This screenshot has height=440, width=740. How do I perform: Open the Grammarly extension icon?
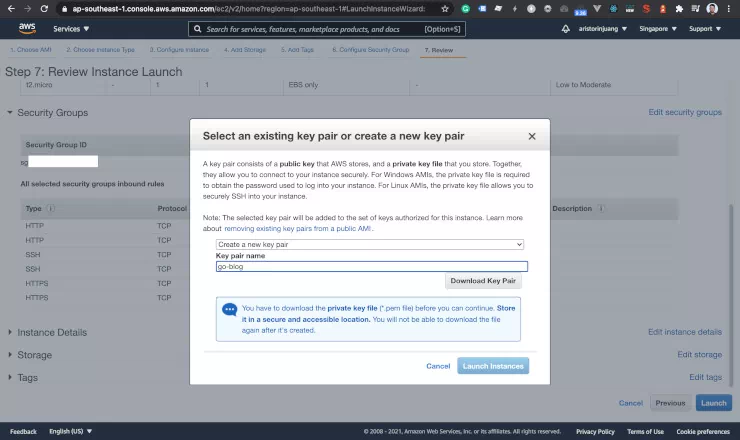pos(465,8)
